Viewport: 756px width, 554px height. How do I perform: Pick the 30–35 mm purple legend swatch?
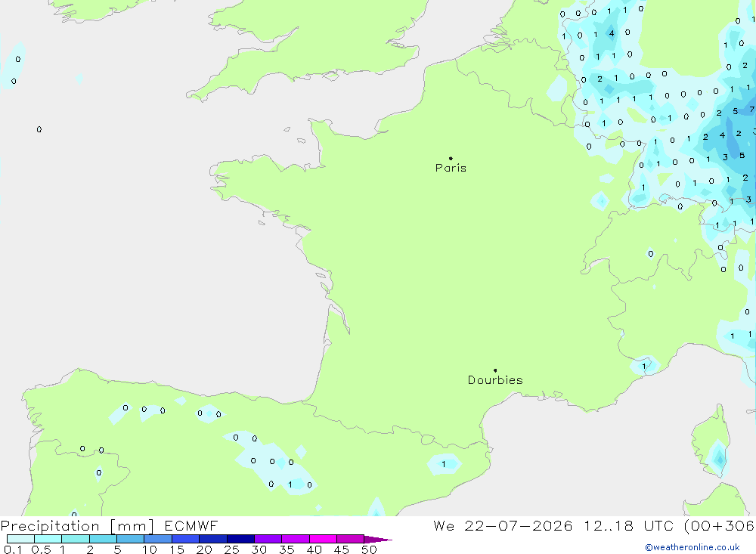click(x=268, y=539)
